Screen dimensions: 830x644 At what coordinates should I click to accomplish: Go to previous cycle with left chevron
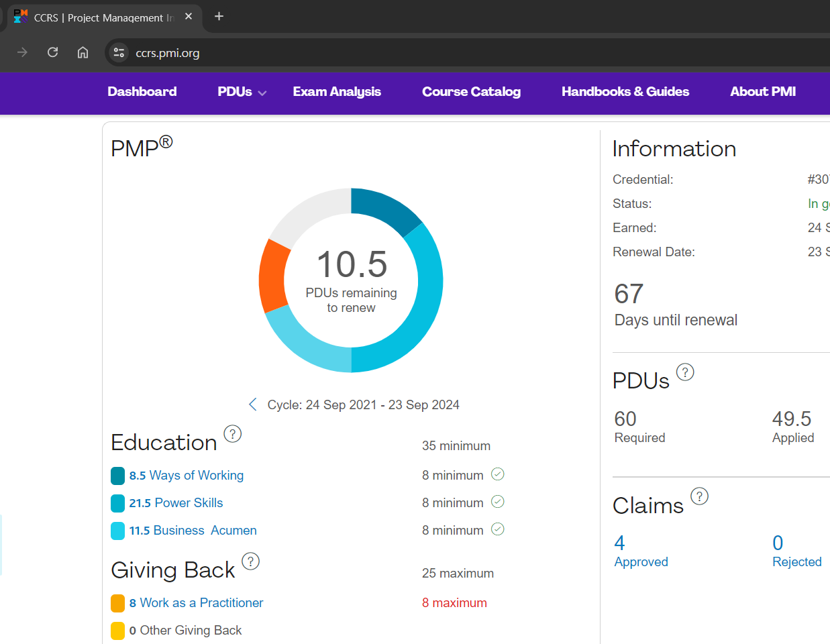[x=252, y=405]
